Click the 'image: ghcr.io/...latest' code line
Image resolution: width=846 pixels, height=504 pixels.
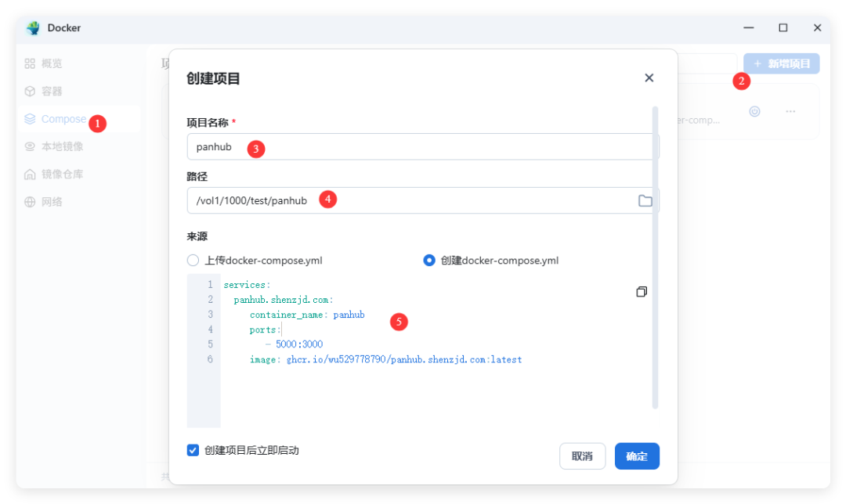click(x=385, y=359)
